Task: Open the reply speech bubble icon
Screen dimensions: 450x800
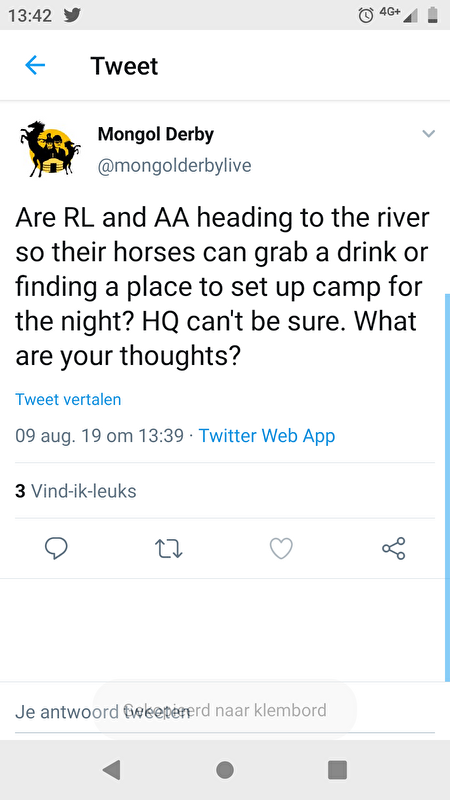Action: 57,548
